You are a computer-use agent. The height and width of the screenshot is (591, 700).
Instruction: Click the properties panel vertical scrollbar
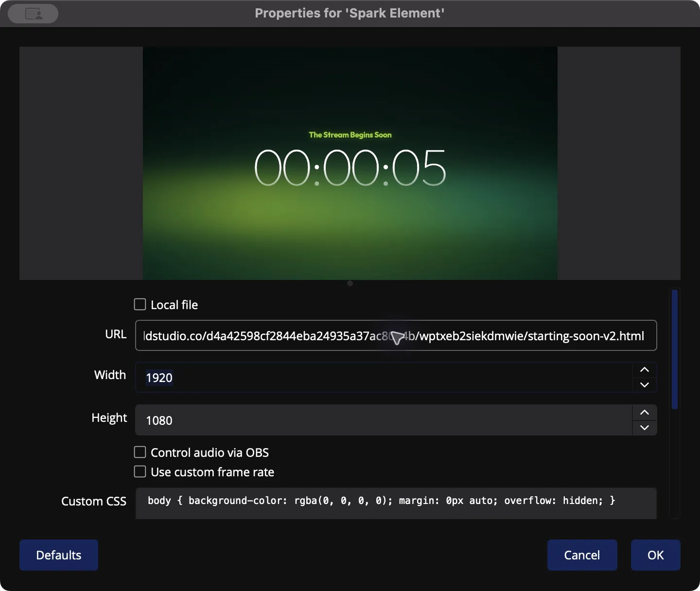[x=675, y=349]
